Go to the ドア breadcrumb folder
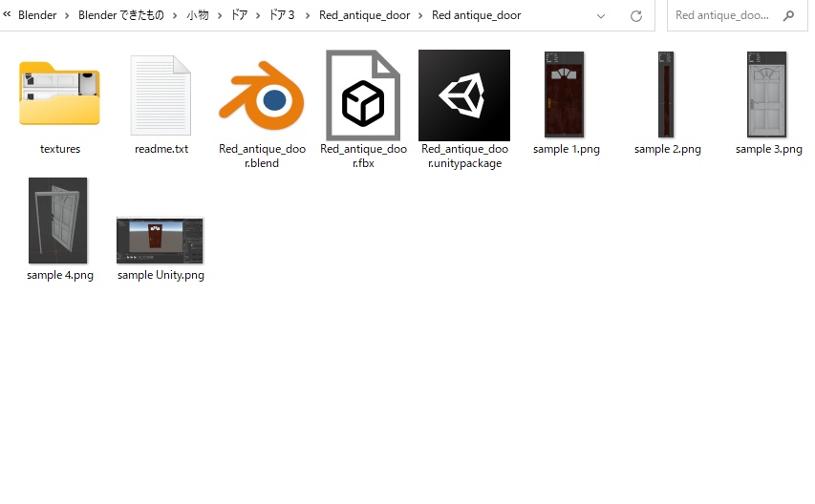 239,15
